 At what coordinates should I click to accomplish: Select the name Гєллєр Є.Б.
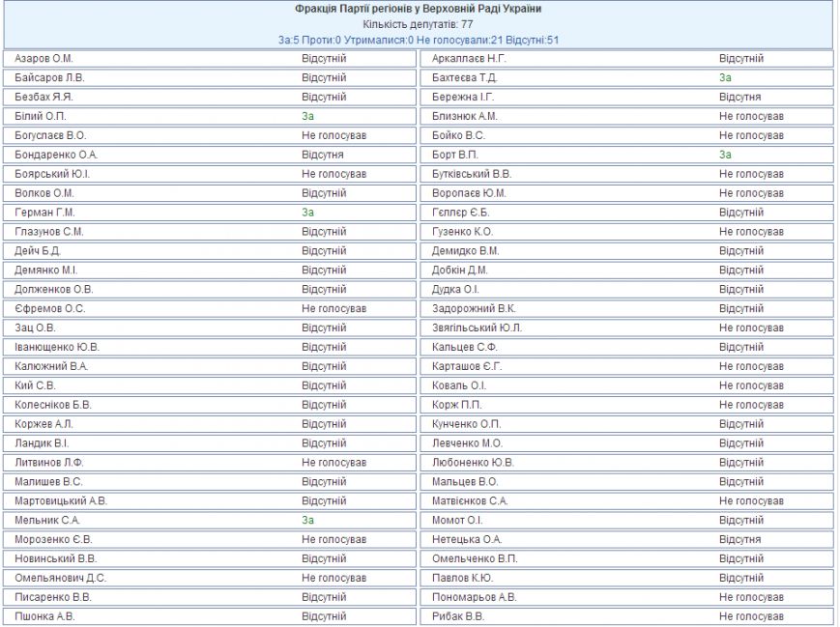pyautogui.click(x=461, y=213)
